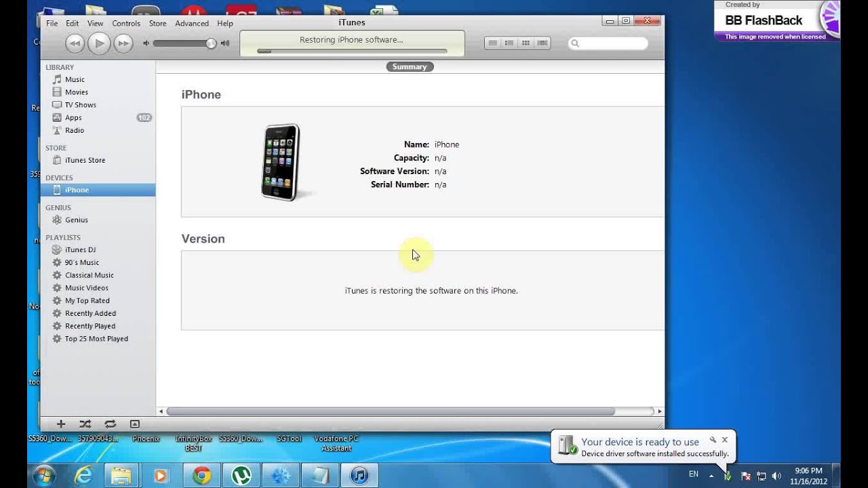Click the high-volume speaker icon
868x488 pixels.
click(x=225, y=43)
